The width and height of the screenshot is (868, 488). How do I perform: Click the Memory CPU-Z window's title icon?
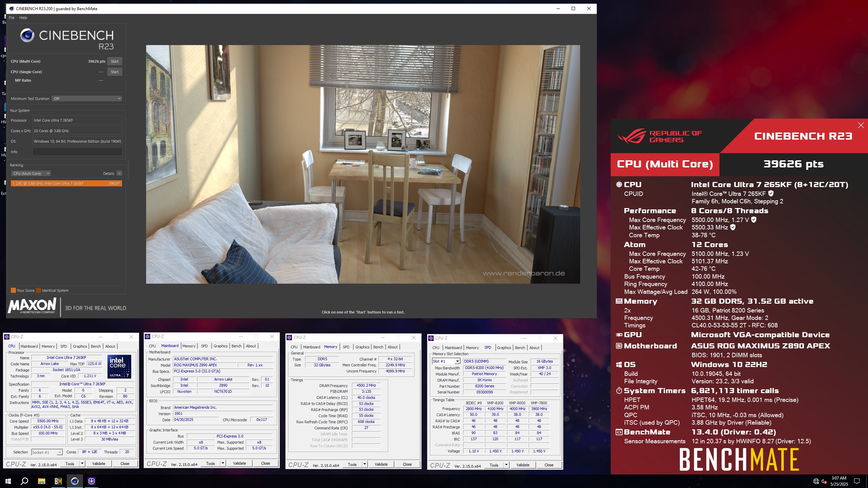coord(289,338)
